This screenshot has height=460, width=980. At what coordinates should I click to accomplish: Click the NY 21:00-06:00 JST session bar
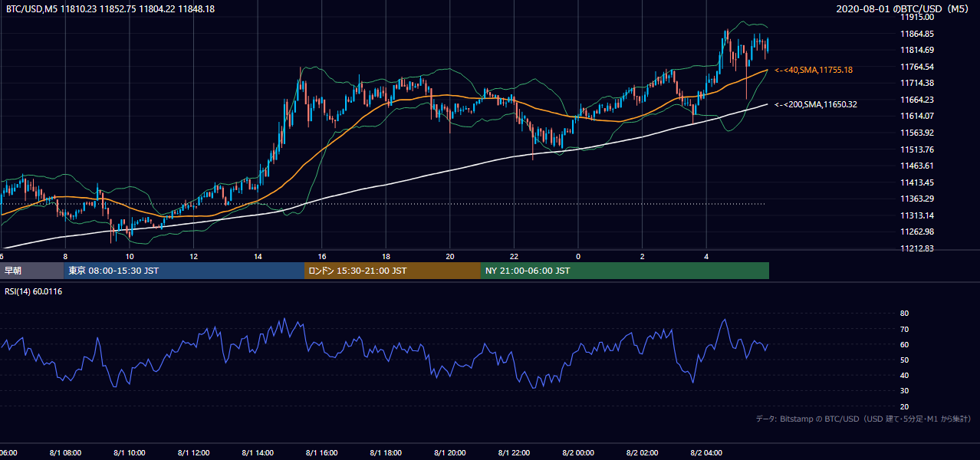[x=625, y=271]
